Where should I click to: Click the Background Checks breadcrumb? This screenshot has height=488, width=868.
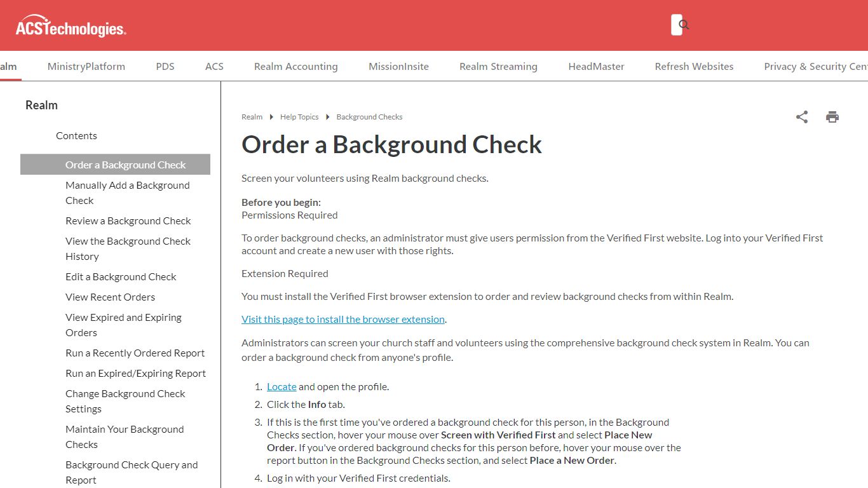click(369, 117)
